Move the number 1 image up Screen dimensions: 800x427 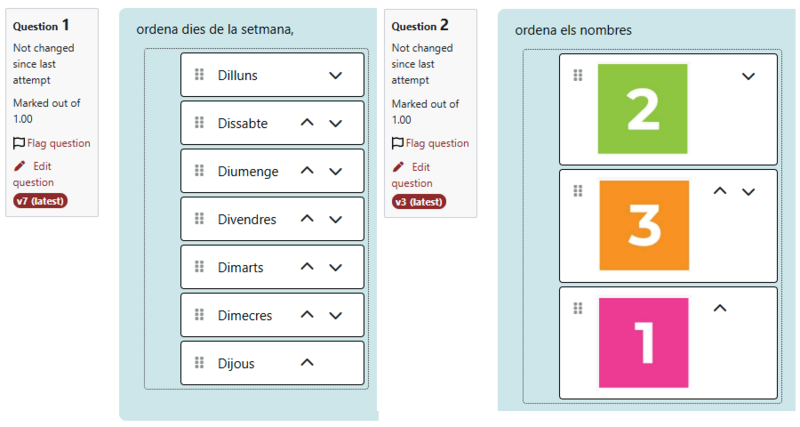(719, 308)
